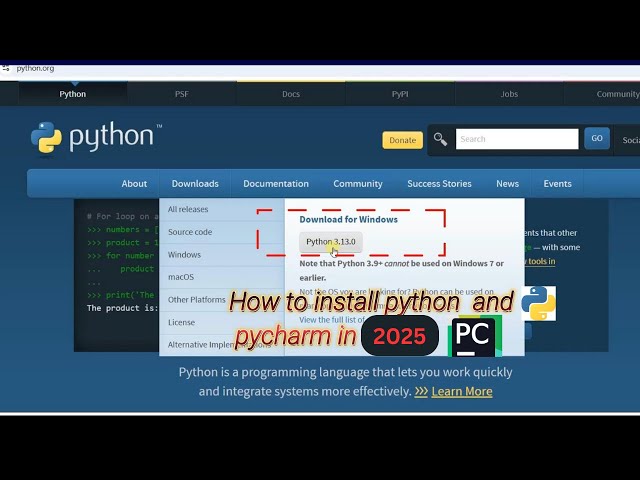Screen dimensions: 640x480
Task: Click the magnifying glass search icon
Action: [x=440, y=139]
